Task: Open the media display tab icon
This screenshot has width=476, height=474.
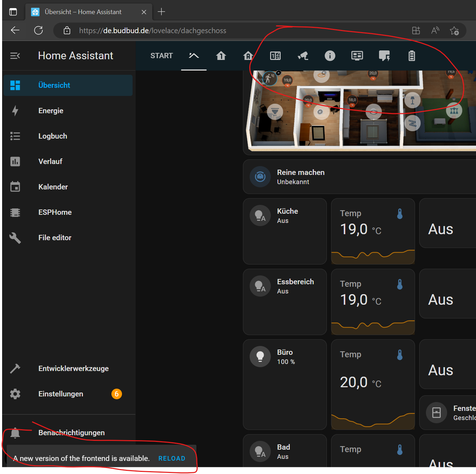Action: (357, 56)
